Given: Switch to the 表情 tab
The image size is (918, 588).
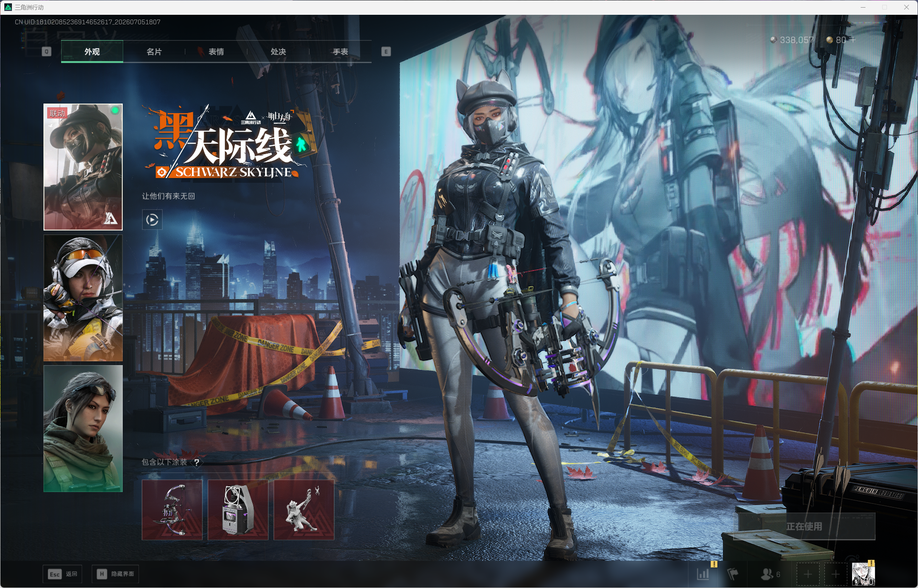Looking at the screenshot, I should (216, 52).
